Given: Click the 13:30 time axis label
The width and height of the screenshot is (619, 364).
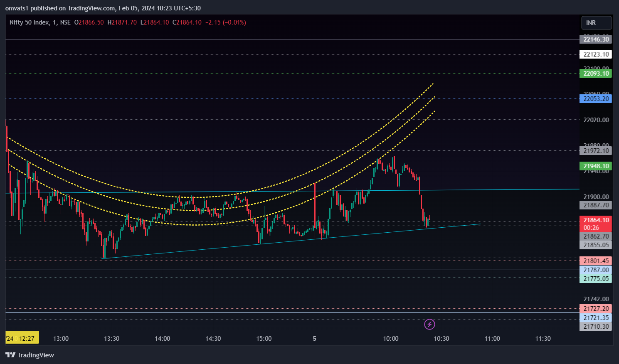Looking at the screenshot, I should click(112, 339).
